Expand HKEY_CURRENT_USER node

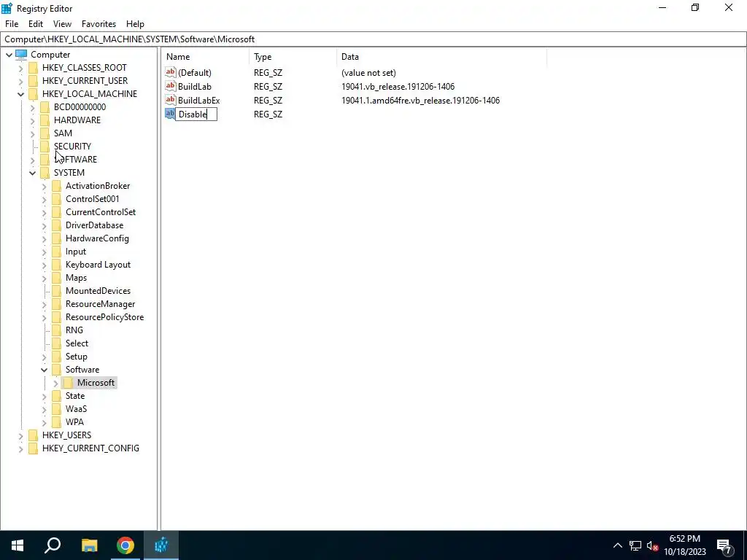pos(20,81)
